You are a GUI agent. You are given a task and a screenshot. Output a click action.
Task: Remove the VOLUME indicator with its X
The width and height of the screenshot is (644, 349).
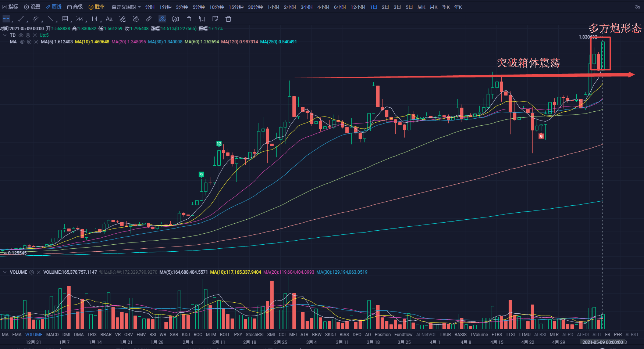point(39,272)
